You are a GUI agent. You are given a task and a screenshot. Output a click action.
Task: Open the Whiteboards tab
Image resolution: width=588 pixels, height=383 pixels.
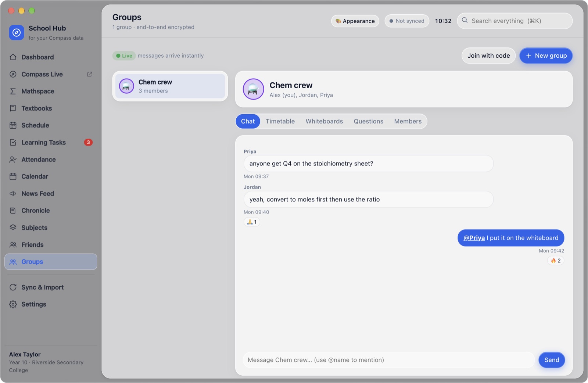point(324,121)
